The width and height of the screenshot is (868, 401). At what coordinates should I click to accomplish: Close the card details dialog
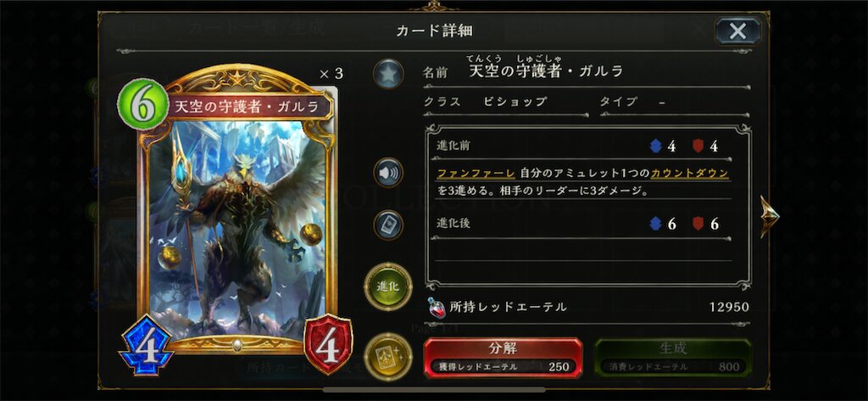coord(737,31)
